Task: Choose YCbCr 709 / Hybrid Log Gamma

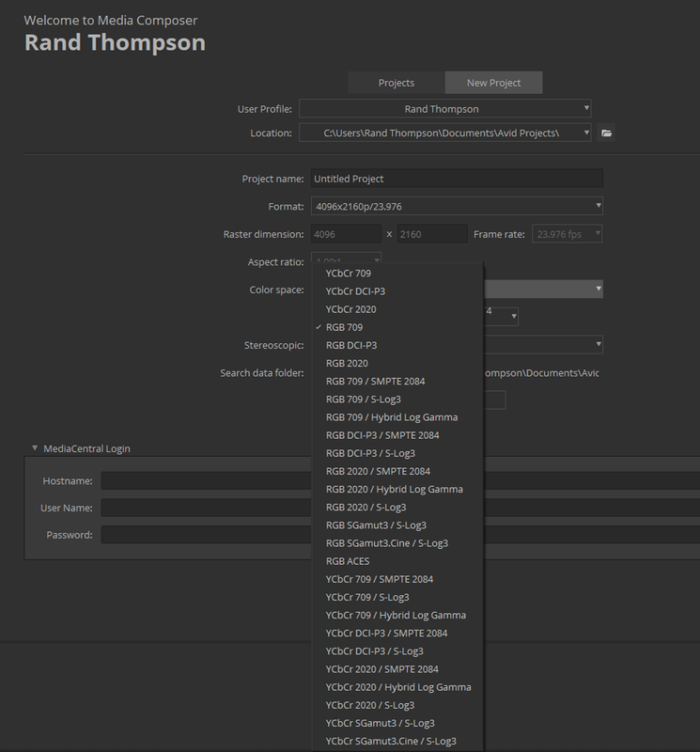Action: coord(397,615)
